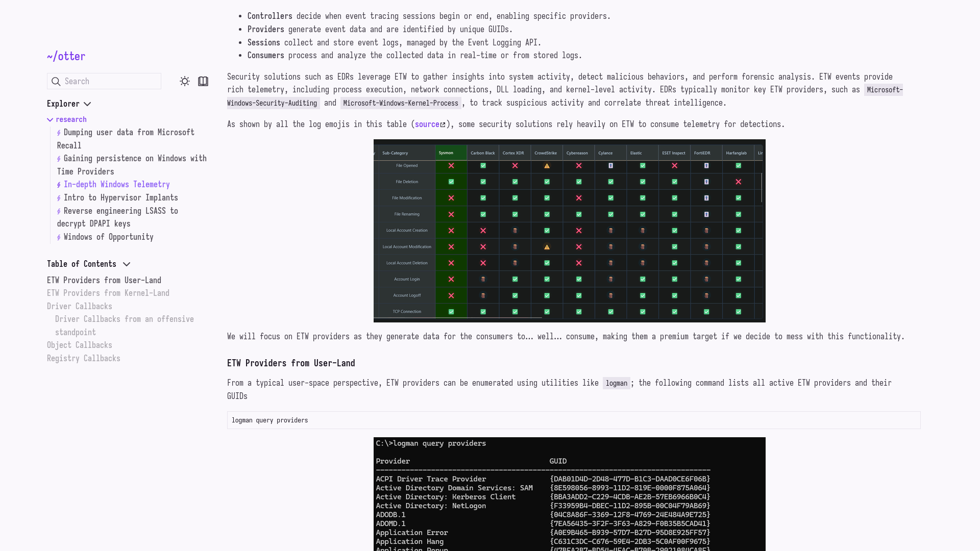The width and height of the screenshot is (980, 551).
Task: Jump to Object Callbacks section
Action: (x=80, y=345)
